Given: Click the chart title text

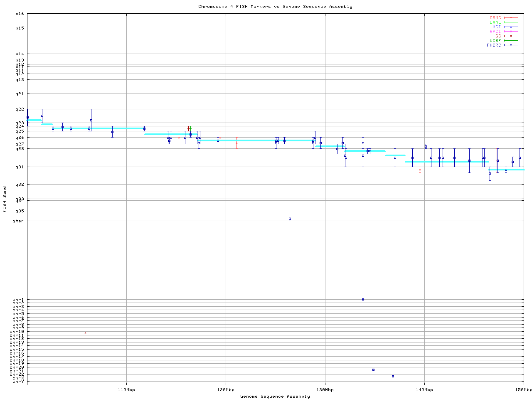Looking at the screenshot, I should coord(275,7).
